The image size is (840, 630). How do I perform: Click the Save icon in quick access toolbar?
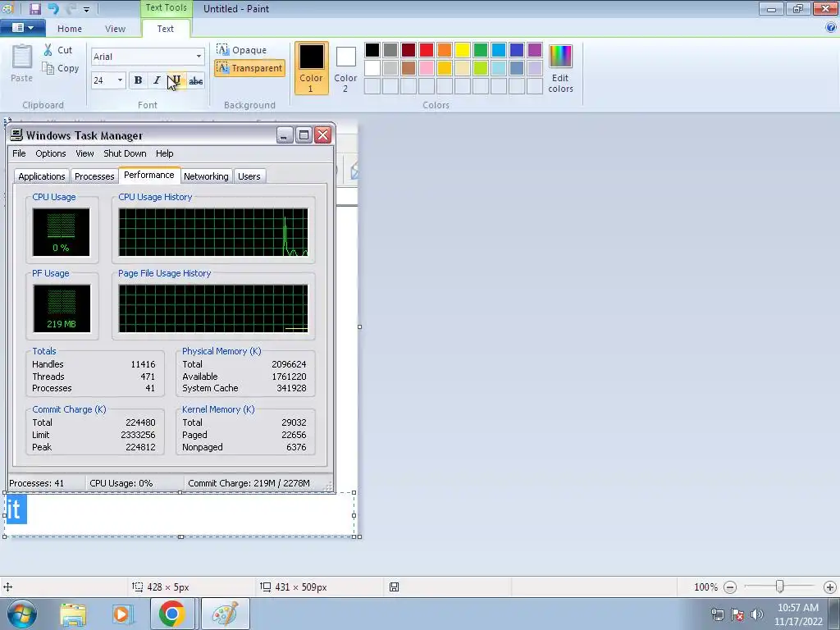coord(35,8)
